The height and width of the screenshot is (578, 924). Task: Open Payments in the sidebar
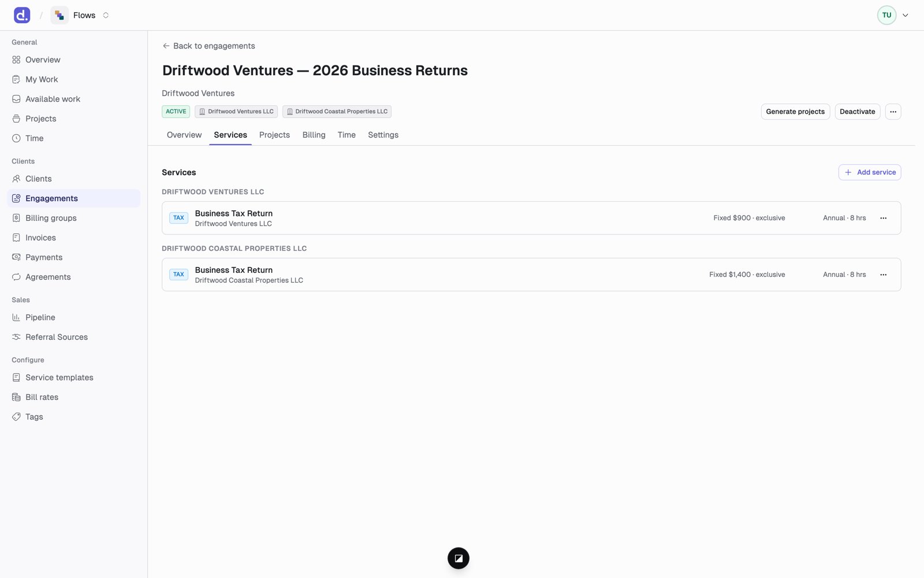(73, 257)
